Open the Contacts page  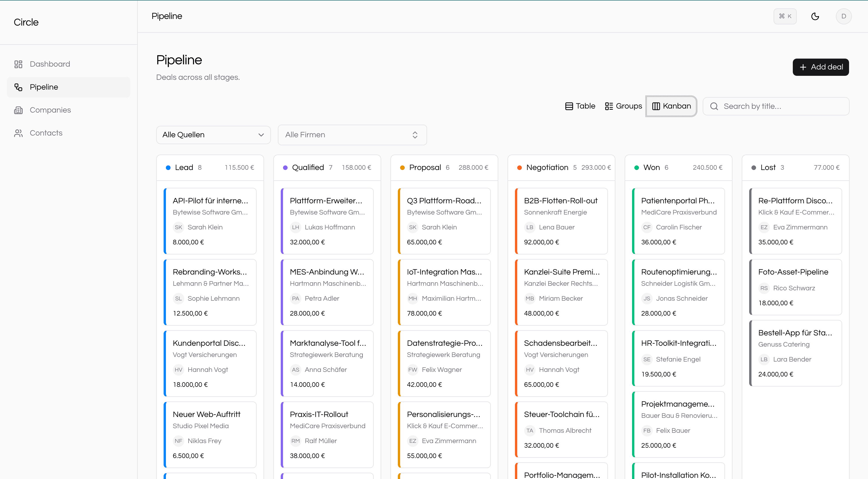pyautogui.click(x=68, y=133)
